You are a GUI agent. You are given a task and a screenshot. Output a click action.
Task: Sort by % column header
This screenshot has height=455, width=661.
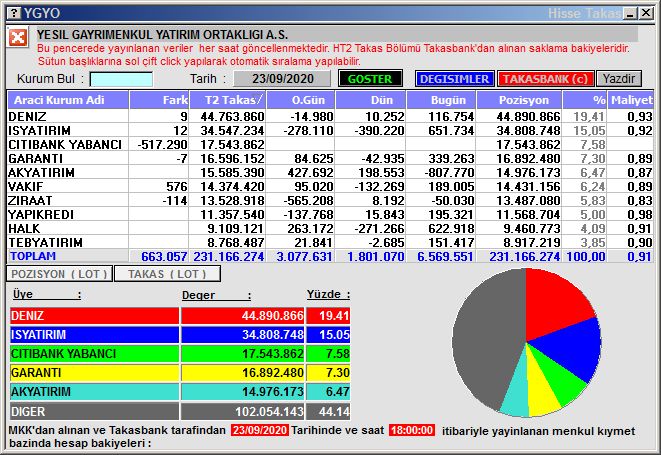click(585, 100)
